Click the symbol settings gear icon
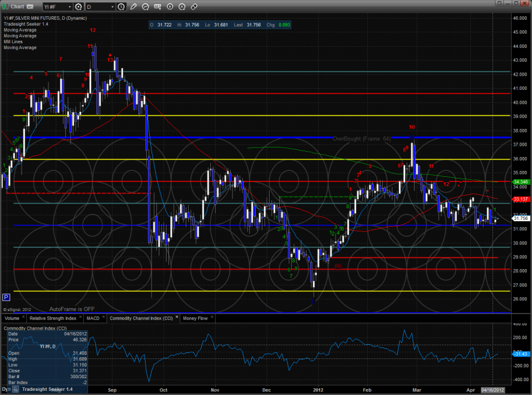The height and width of the screenshot is (395, 532). [x=79, y=7]
